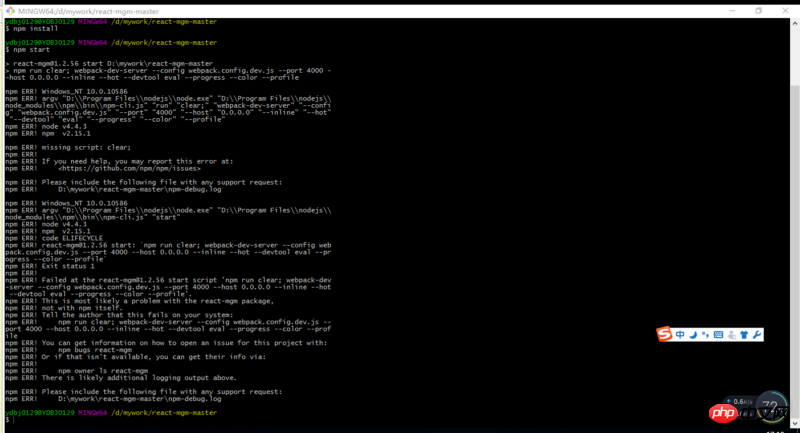Close the MINGW64 terminal window

(x=785, y=11)
